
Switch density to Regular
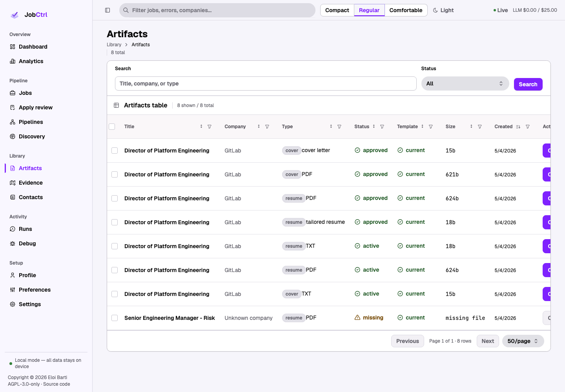tap(369, 10)
